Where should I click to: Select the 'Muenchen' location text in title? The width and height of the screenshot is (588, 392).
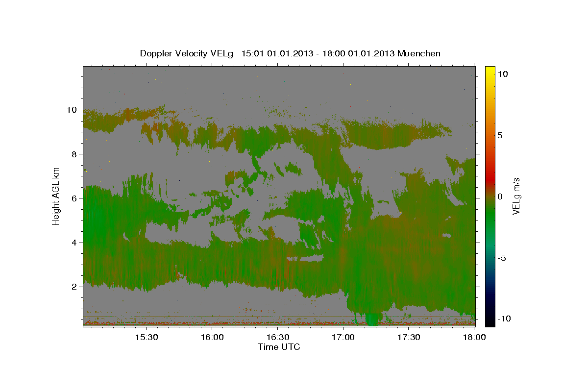pyautogui.click(x=419, y=53)
